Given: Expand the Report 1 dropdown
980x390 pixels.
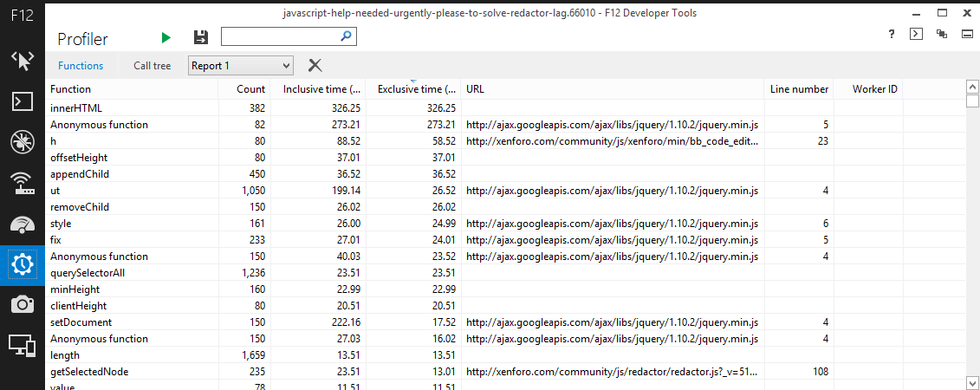Looking at the screenshot, I should [286, 66].
